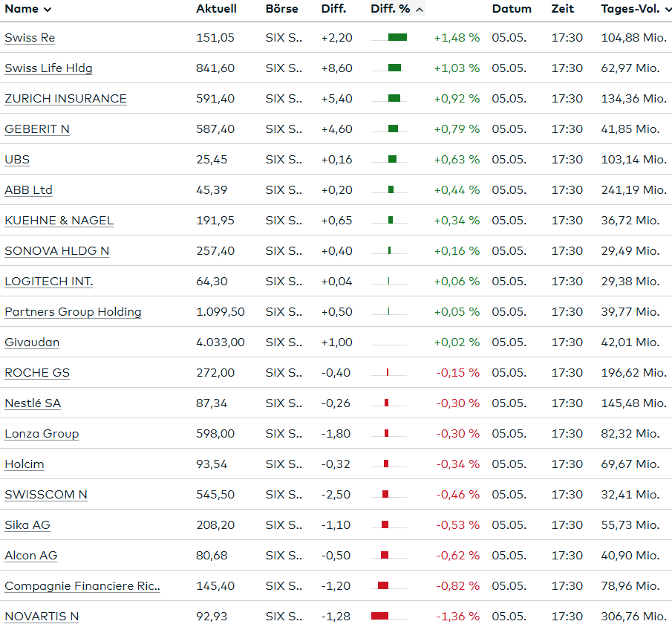The height and width of the screenshot is (627, 672).
Task: Click the Holcim volume 69,67 Mio.
Action: click(630, 464)
